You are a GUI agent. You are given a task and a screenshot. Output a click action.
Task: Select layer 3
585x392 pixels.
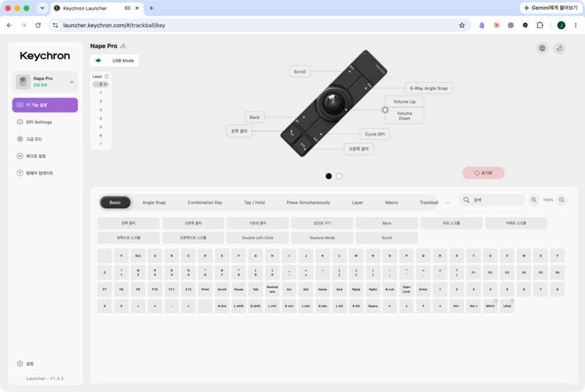(x=101, y=110)
